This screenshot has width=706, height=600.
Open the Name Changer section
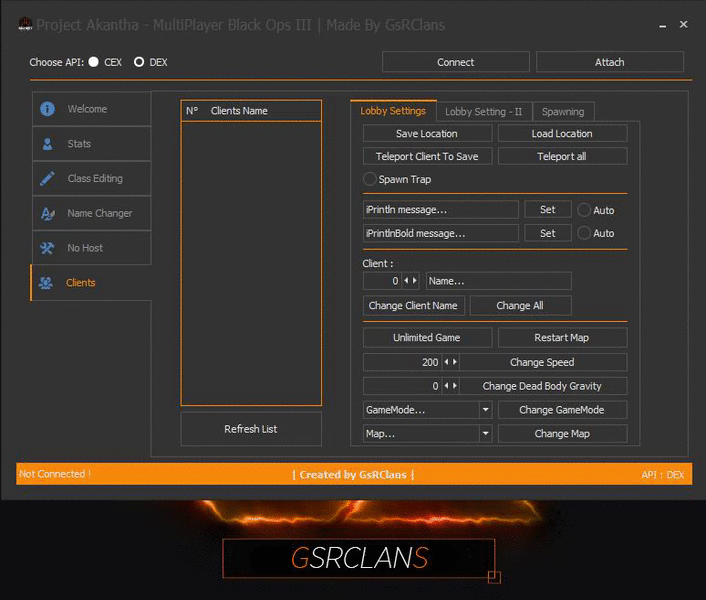pyautogui.click(x=91, y=213)
